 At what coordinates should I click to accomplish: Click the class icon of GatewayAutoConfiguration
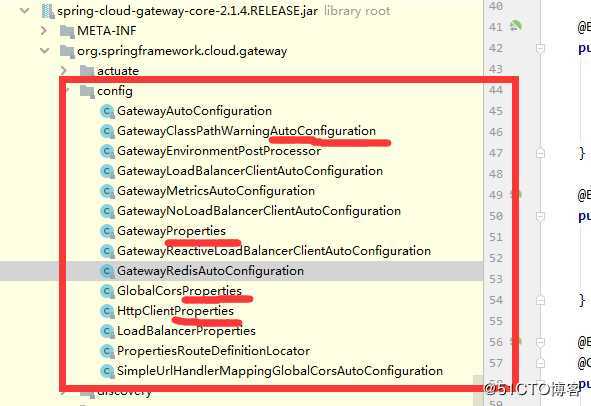click(107, 111)
